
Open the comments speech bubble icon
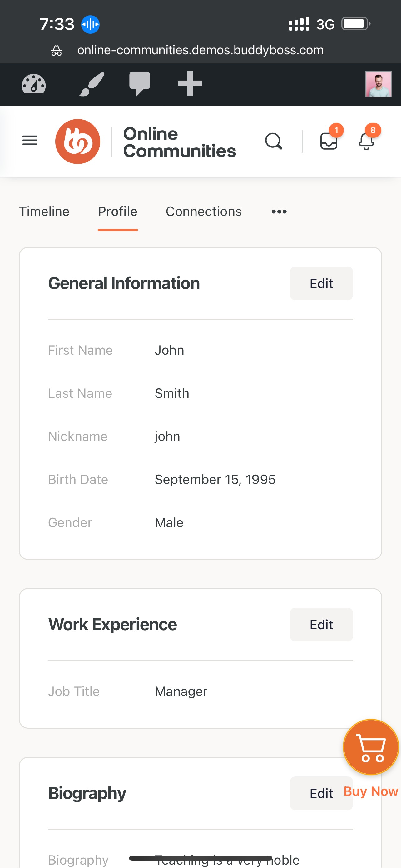click(140, 84)
